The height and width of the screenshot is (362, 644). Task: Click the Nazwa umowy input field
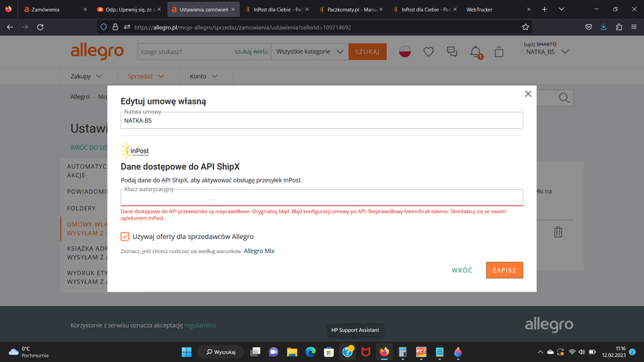pos(322,120)
